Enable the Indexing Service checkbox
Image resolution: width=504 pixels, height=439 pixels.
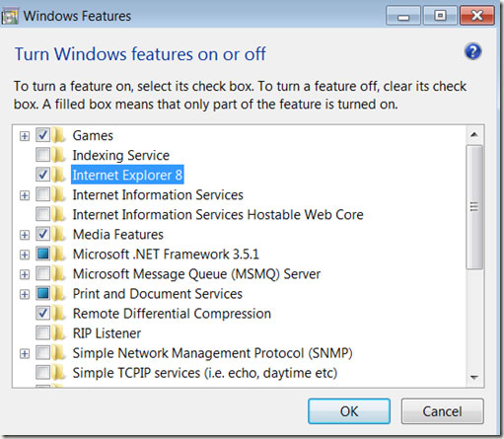click(x=42, y=155)
